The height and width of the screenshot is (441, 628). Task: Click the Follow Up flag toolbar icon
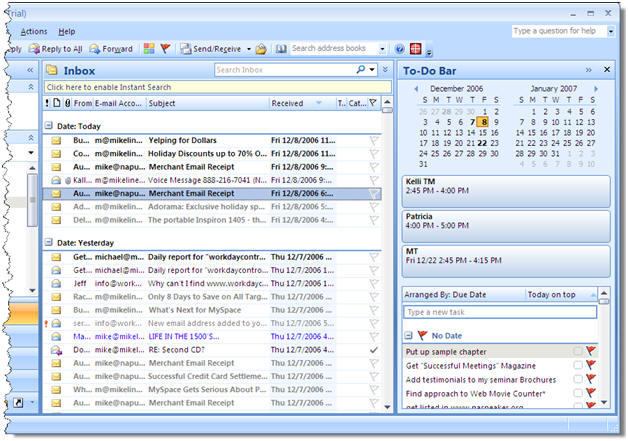point(166,48)
